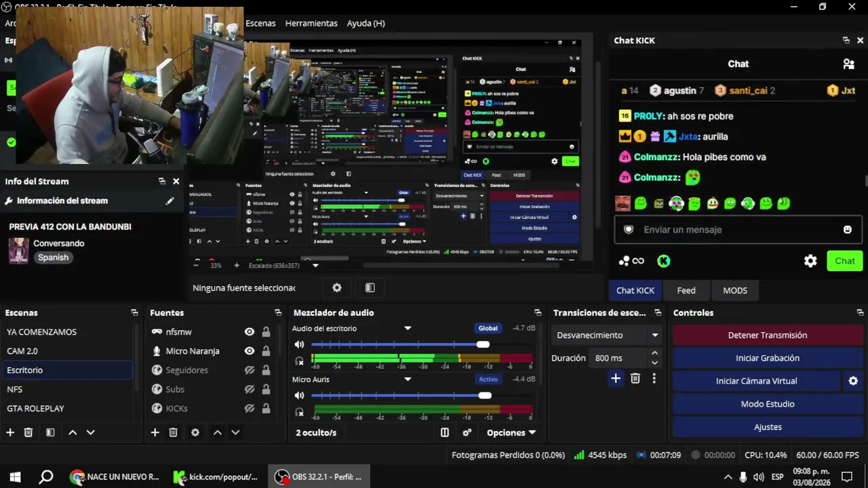Click the green Kick logo below chat input
The height and width of the screenshot is (488, 868).
point(664,261)
